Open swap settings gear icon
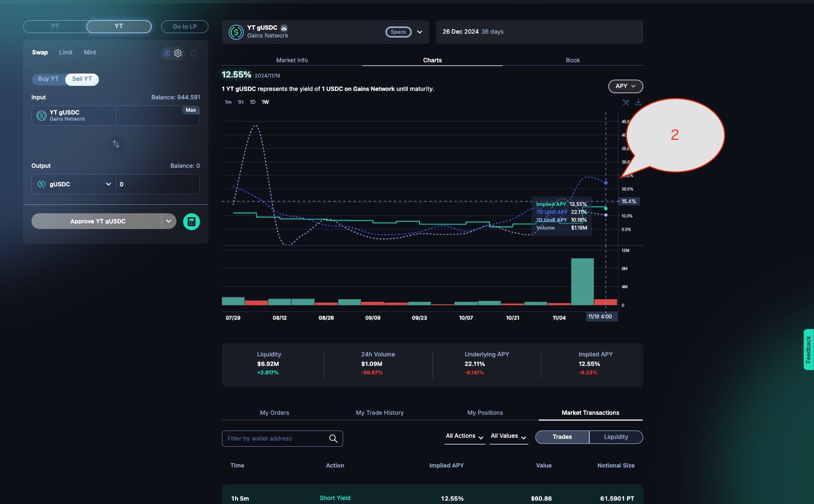This screenshot has width=814, height=504. click(x=178, y=53)
